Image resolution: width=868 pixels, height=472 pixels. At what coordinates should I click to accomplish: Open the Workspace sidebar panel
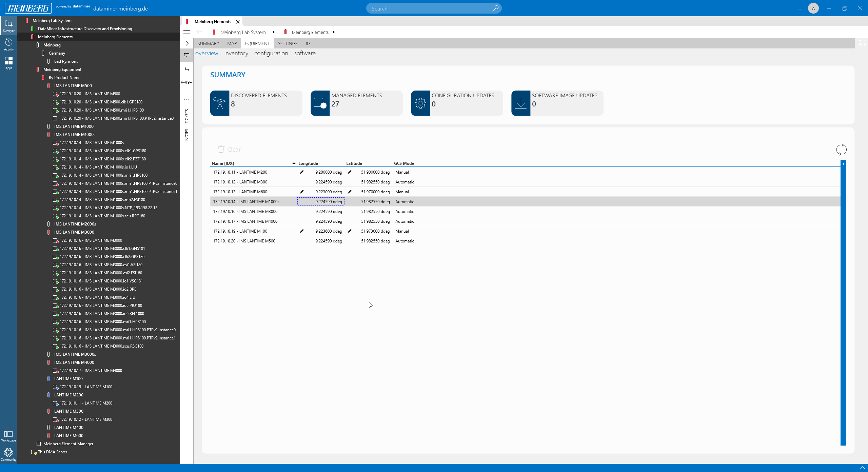click(8, 436)
